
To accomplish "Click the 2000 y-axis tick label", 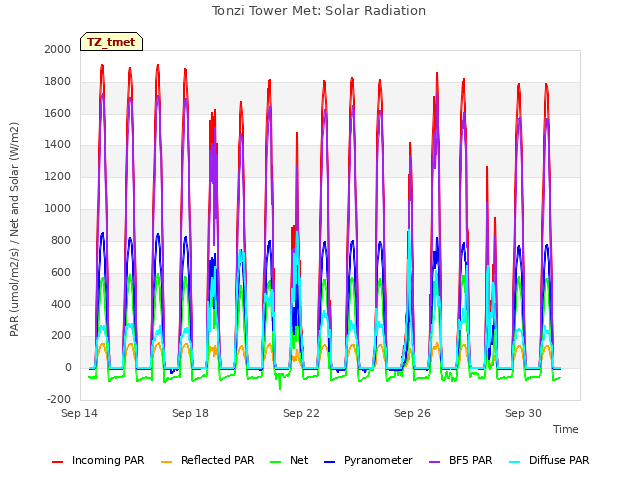I will coord(58,49).
